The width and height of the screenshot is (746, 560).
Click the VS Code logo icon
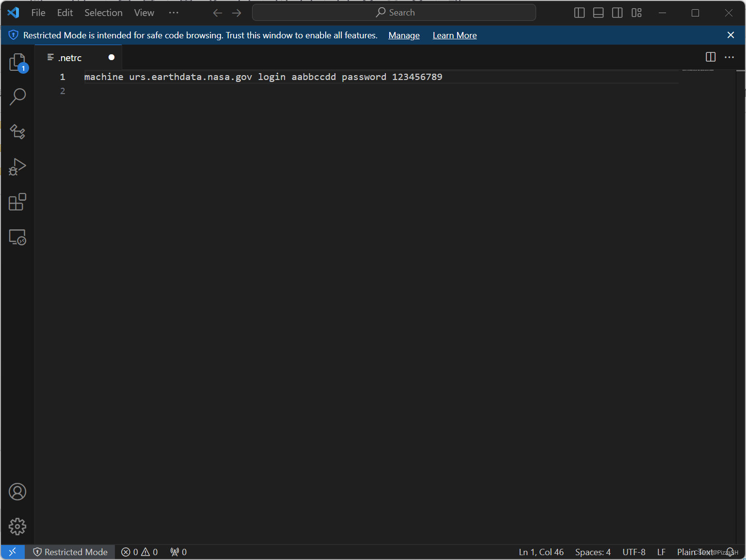(13, 13)
